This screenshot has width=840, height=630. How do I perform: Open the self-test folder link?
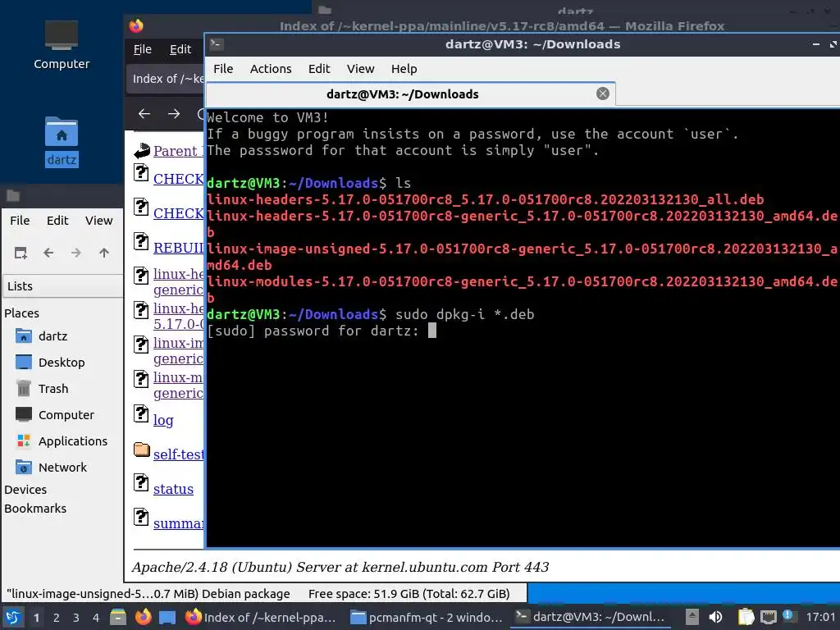click(178, 454)
